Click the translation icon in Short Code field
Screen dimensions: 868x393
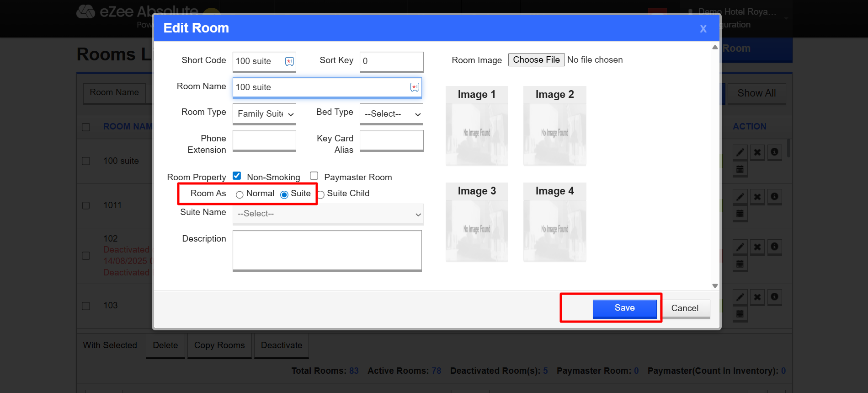(x=289, y=61)
